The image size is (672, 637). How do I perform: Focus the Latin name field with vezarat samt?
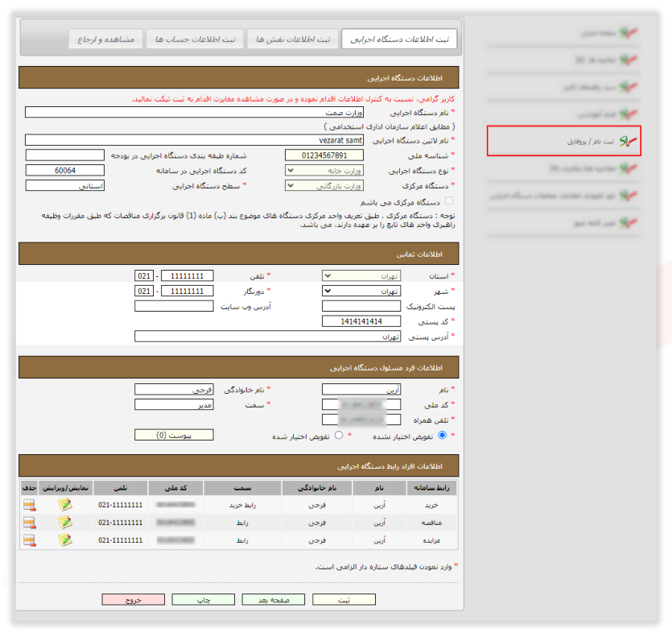pyautogui.click(x=194, y=140)
